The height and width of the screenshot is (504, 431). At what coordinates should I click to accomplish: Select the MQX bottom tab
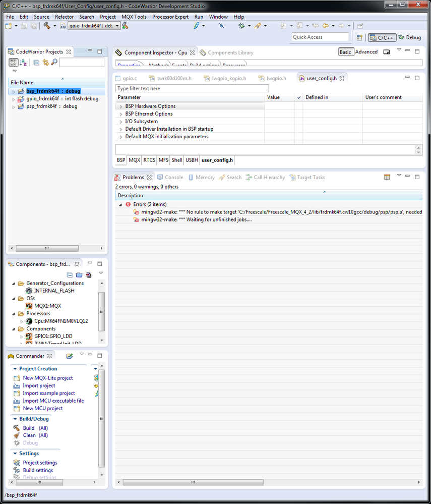[134, 160]
